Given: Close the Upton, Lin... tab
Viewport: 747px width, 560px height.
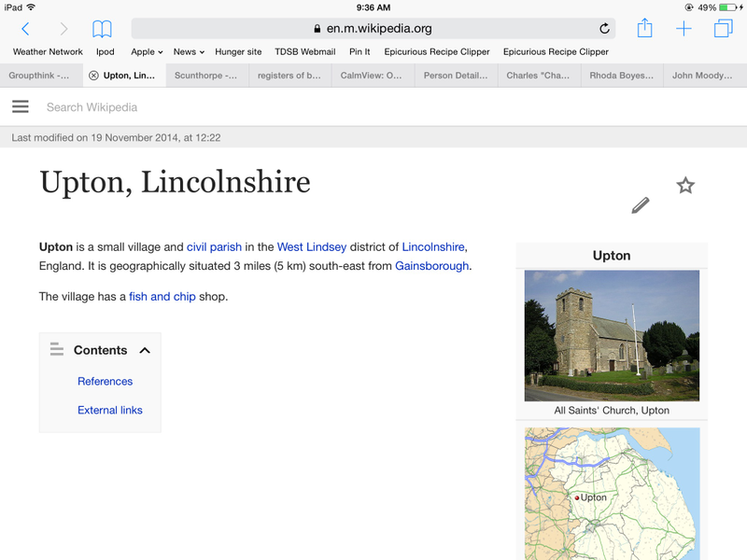Looking at the screenshot, I should (x=94, y=76).
